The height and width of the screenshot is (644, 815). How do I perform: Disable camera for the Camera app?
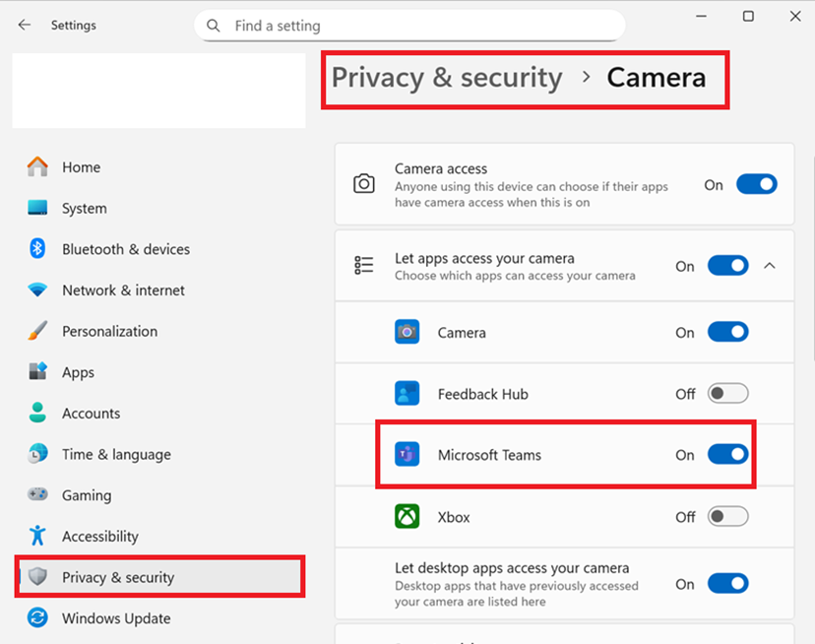(x=727, y=332)
